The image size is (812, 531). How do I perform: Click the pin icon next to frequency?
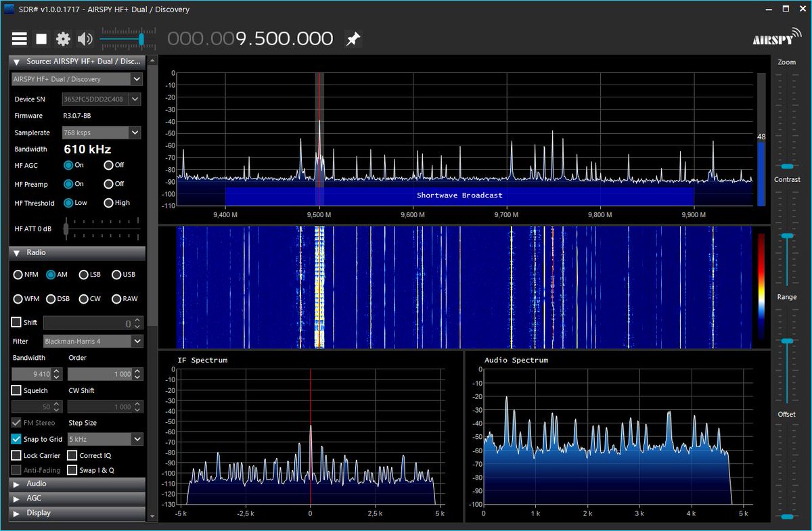pyautogui.click(x=353, y=39)
